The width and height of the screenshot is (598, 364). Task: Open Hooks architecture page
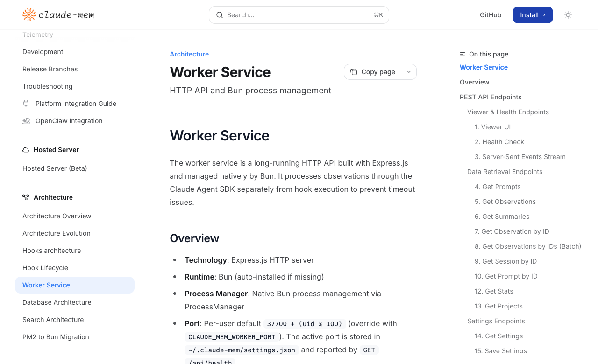pos(52,251)
